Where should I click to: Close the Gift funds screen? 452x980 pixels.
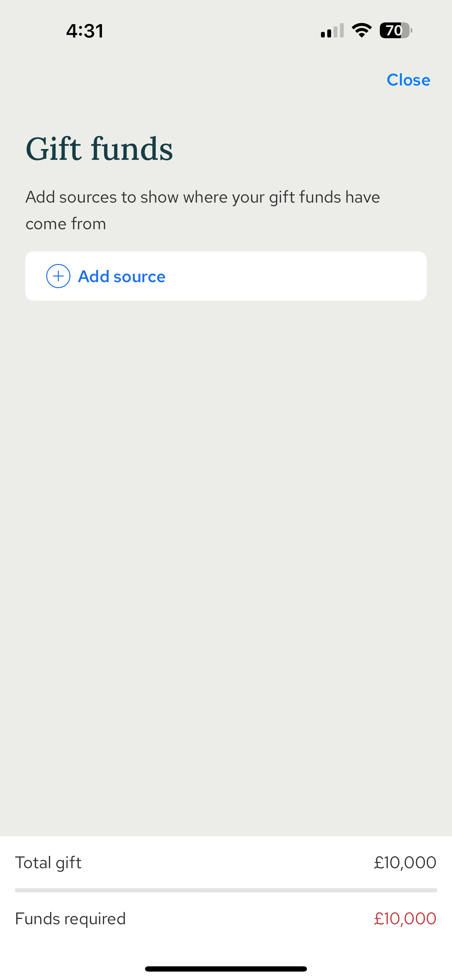click(408, 80)
